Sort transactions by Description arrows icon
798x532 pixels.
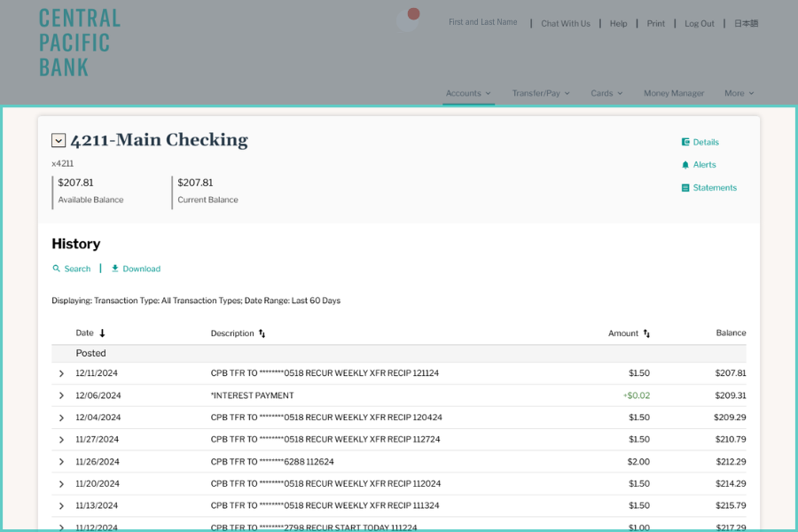point(262,333)
